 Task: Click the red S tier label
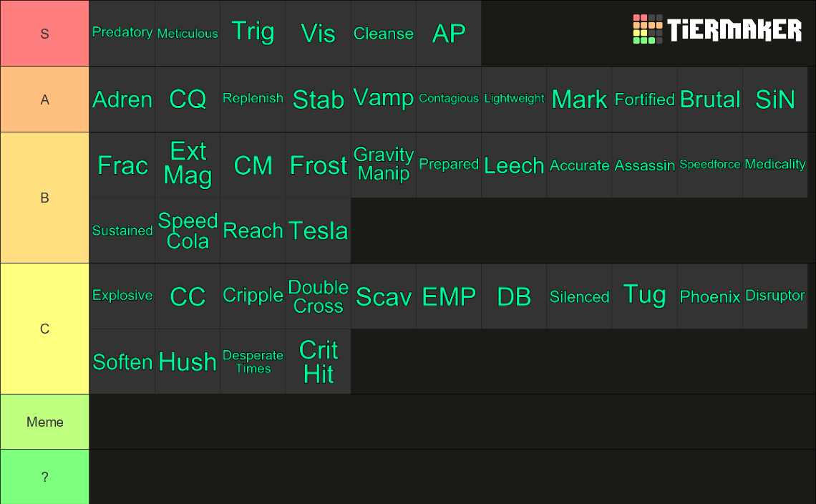(x=45, y=34)
